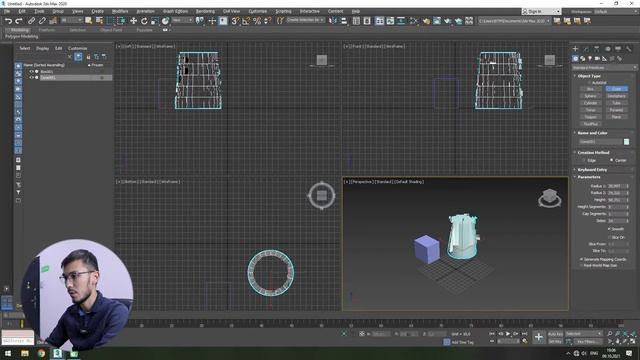Select the Unlink Selection tool icon
Viewport: 640px width, 360px height.
point(42,21)
